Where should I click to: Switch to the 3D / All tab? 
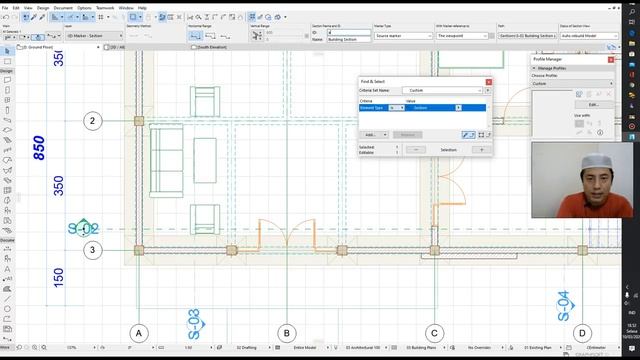click(115, 47)
